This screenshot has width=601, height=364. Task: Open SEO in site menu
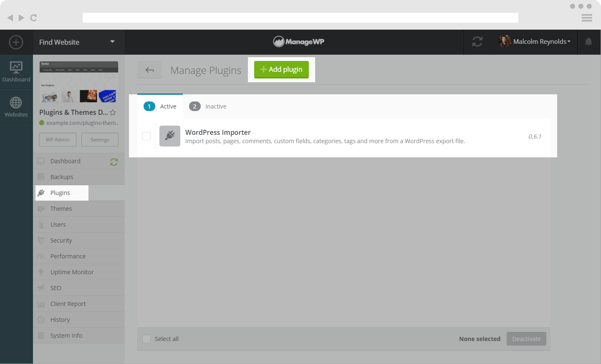[x=79, y=288]
